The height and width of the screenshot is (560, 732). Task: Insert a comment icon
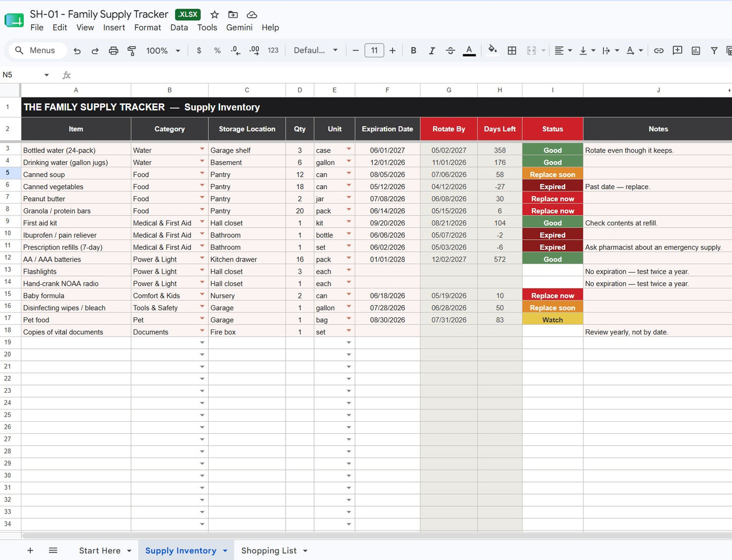(677, 51)
